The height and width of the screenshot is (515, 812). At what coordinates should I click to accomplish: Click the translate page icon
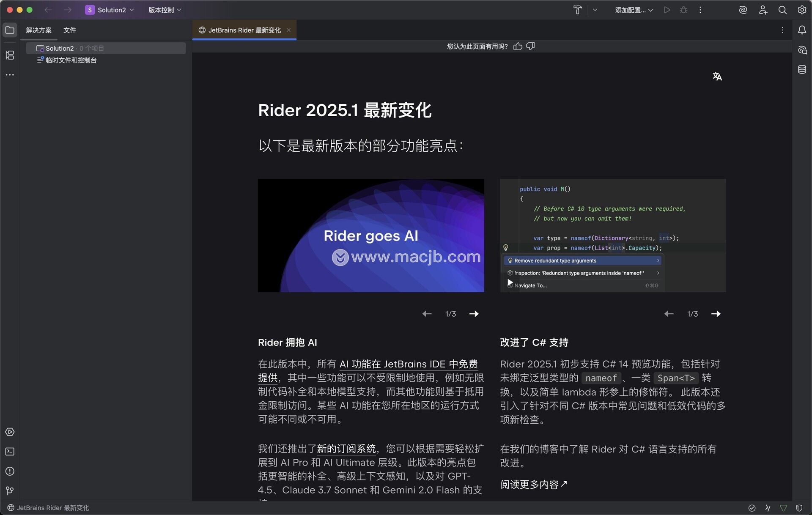717,77
